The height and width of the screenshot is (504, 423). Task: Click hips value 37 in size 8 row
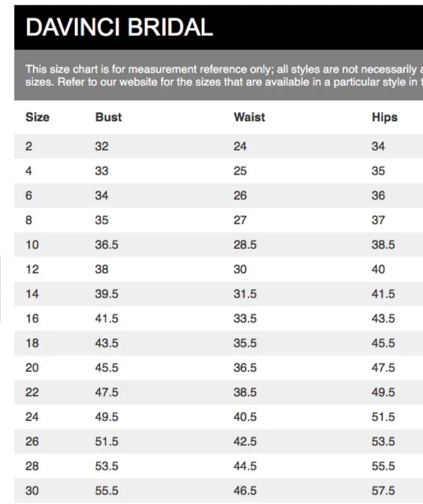tap(378, 220)
